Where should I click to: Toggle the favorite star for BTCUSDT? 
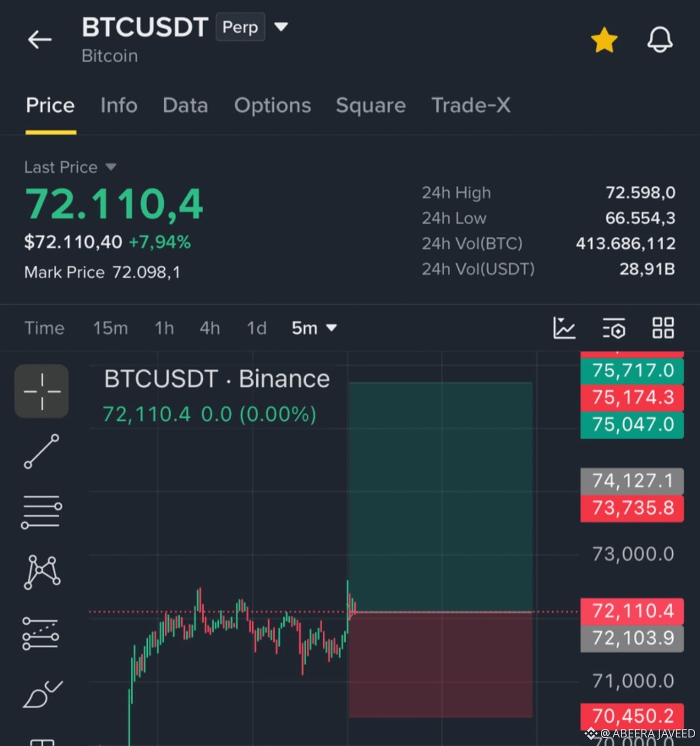[604, 40]
